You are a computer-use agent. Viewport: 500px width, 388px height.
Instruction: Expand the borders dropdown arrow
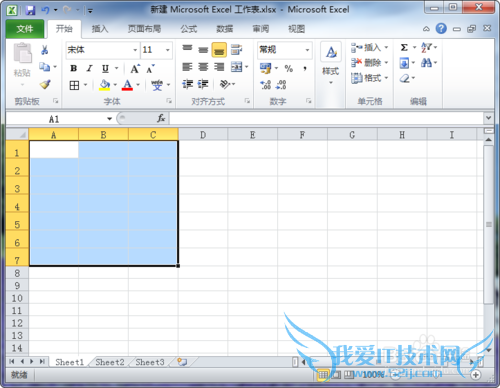(85, 85)
